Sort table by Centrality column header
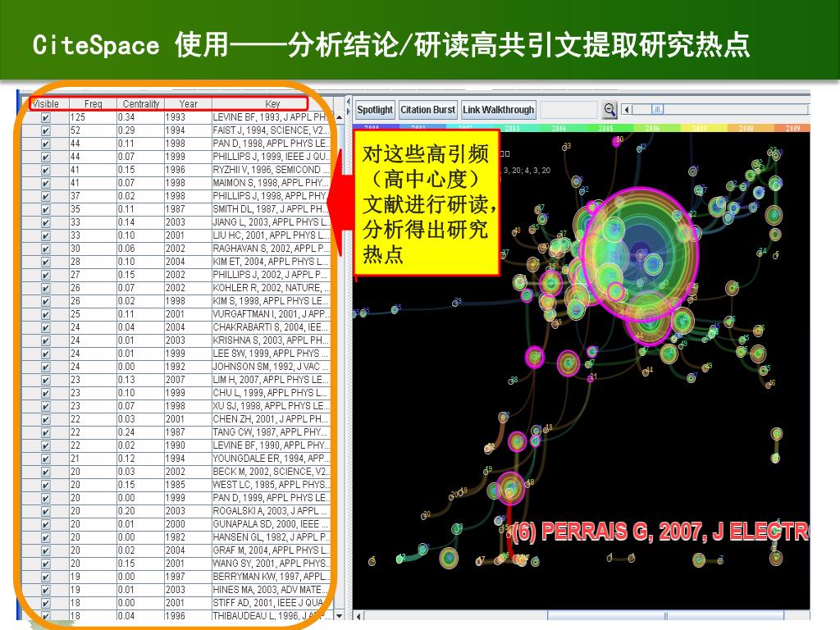 [x=141, y=104]
